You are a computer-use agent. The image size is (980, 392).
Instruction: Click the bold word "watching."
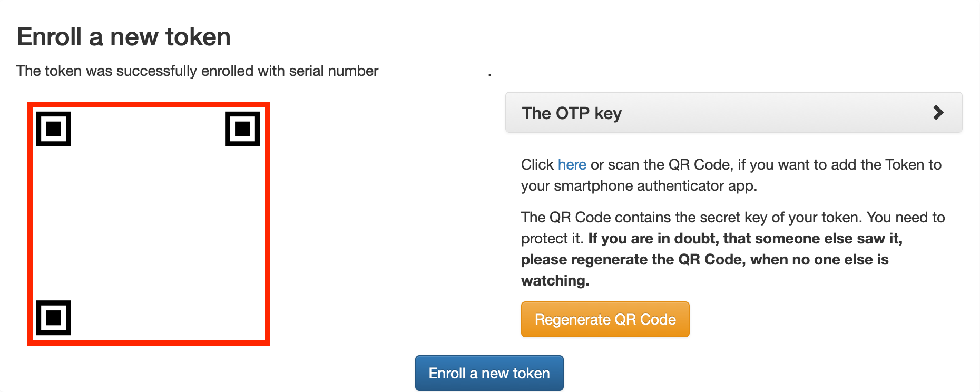555,281
